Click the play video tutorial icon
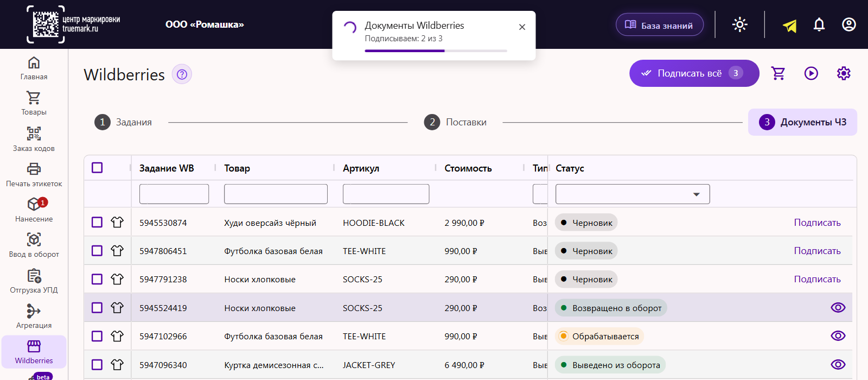The height and width of the screenshot is (380, 868). coord(811,73)
